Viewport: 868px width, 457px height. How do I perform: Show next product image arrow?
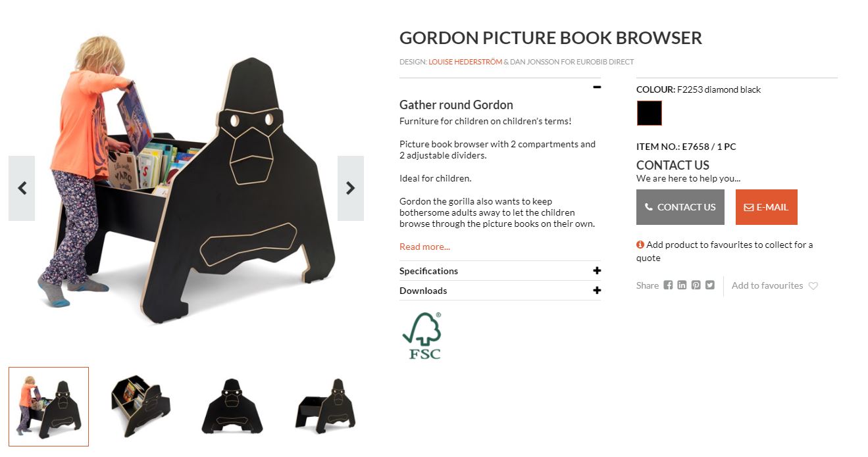coord(351,188)
